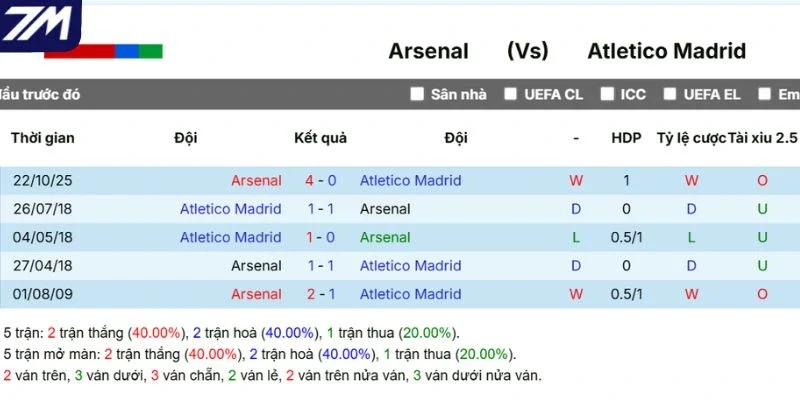
Task: Open green Arsenal link in 04/05/18 row
Action: 385,237
